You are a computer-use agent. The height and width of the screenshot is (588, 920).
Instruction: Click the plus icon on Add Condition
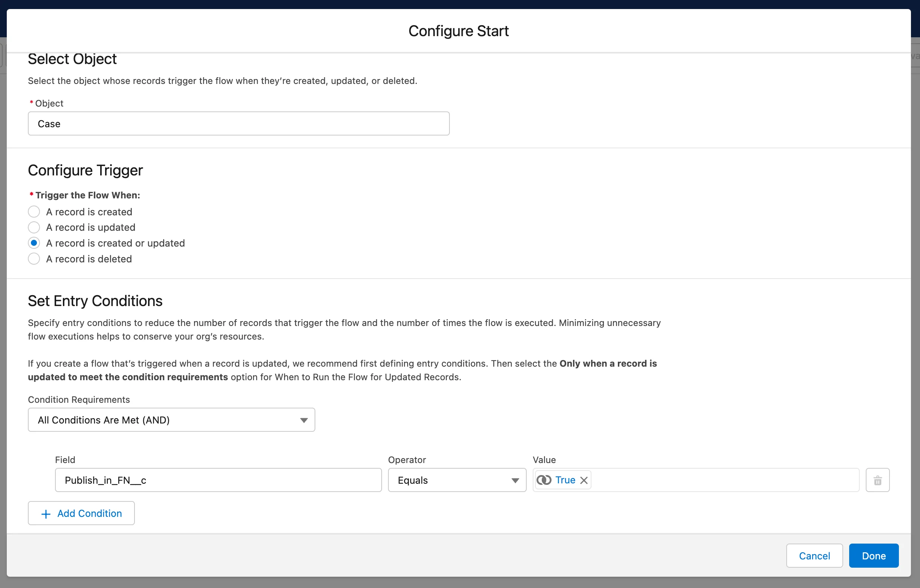[46, 513]
